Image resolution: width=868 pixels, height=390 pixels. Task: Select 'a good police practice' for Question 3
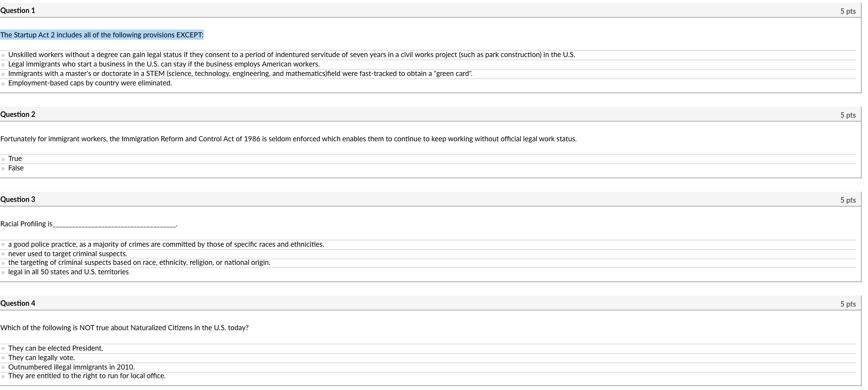click(x=3, y=244)
